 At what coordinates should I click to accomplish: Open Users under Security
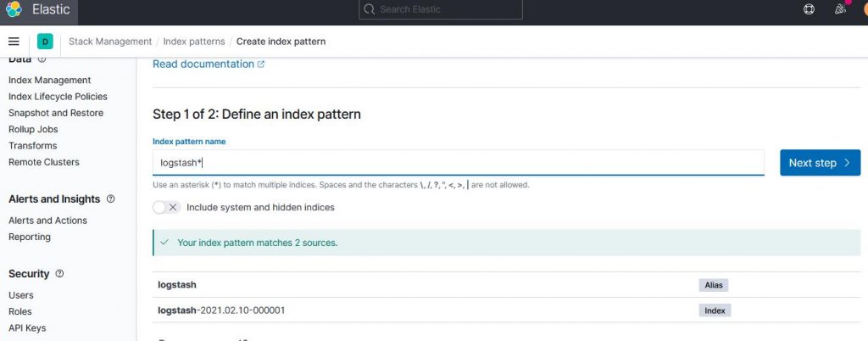21,295
